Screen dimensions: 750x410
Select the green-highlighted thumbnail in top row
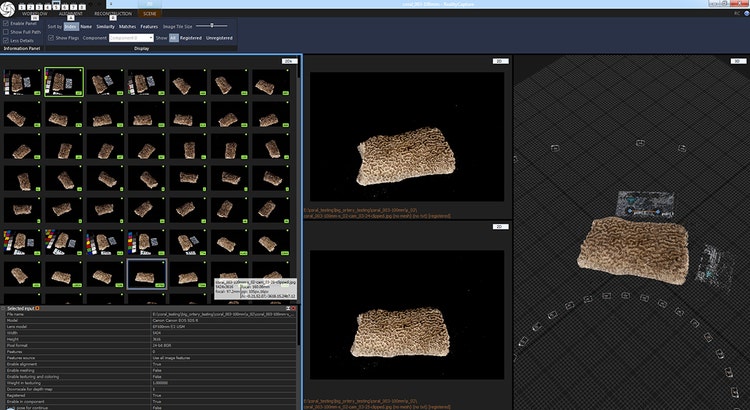pyautogui.click(x=63, y=82)
